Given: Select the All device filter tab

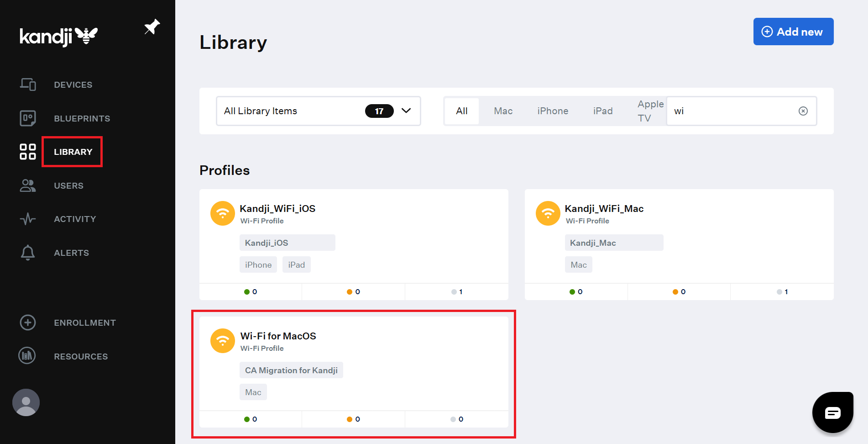Looking at the screenshot, I should click(x=462, y=111).
